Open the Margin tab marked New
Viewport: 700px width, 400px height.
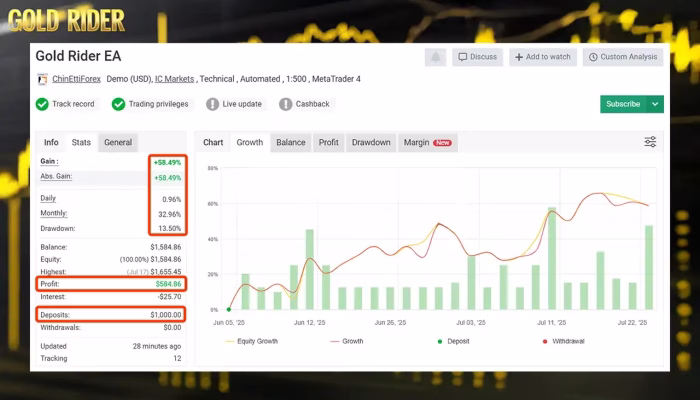pyautogui.click(x=428, y=142)
